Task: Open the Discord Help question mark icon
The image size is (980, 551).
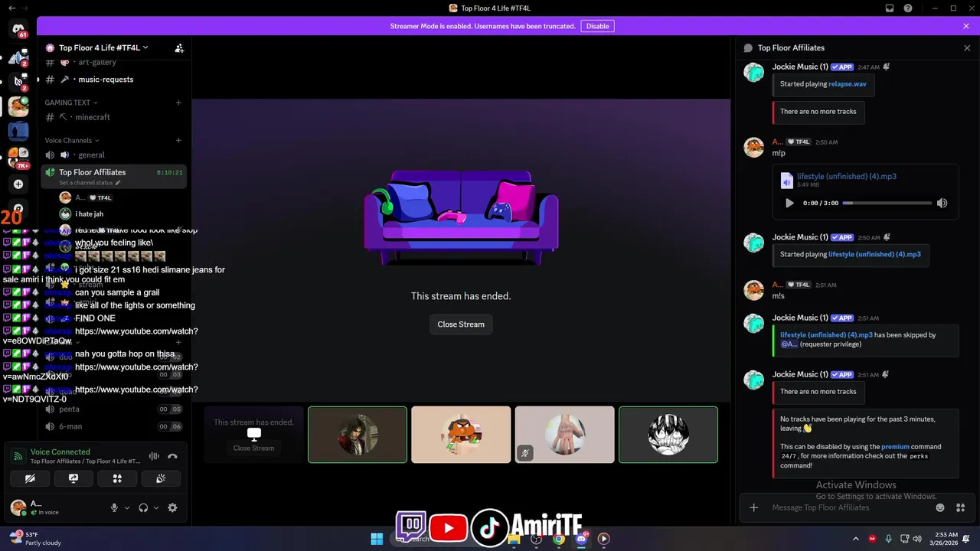Action: coord(908,8)
